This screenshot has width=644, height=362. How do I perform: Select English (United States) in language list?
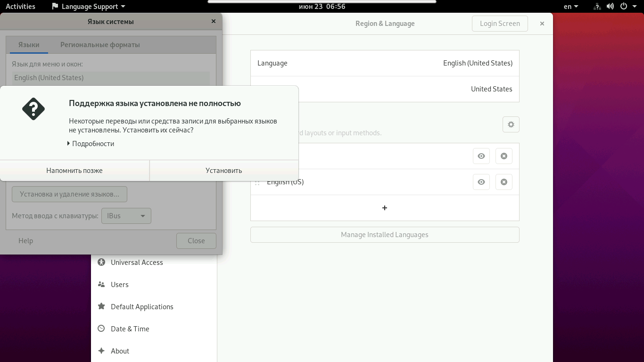[111, 78]
